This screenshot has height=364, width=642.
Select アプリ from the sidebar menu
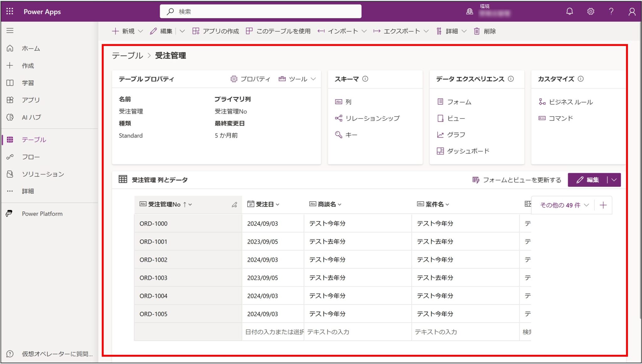tap(30, 100)
